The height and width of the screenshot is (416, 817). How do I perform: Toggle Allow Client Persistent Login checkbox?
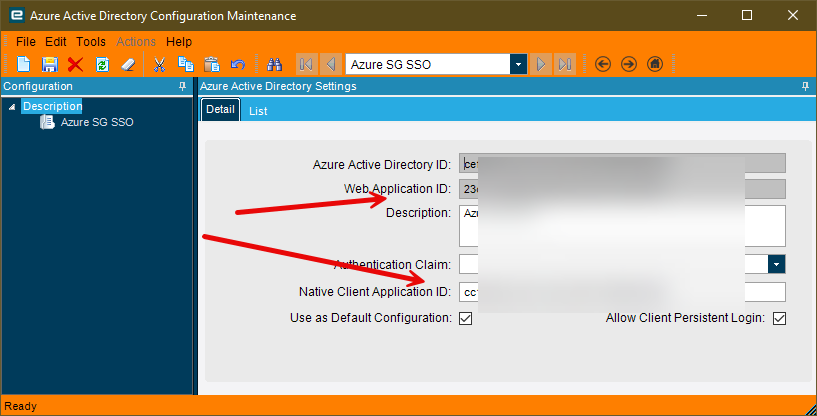tap(779, 318)
